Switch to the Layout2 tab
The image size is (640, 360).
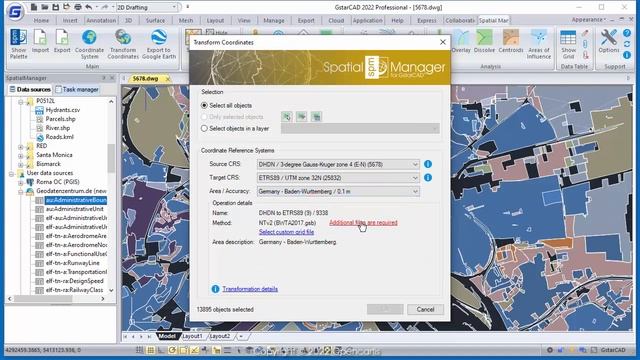tap(220, 336)
